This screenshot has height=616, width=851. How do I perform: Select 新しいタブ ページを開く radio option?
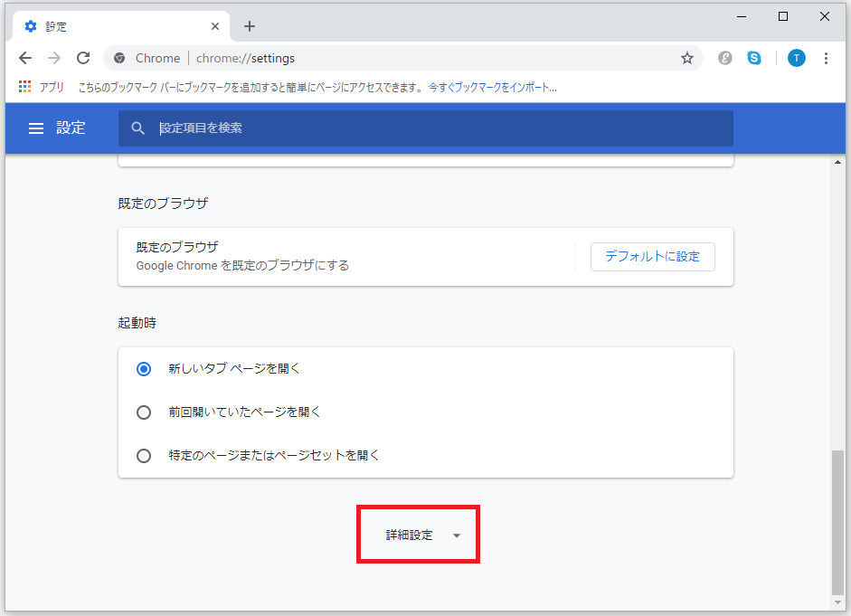coord(144,369)
